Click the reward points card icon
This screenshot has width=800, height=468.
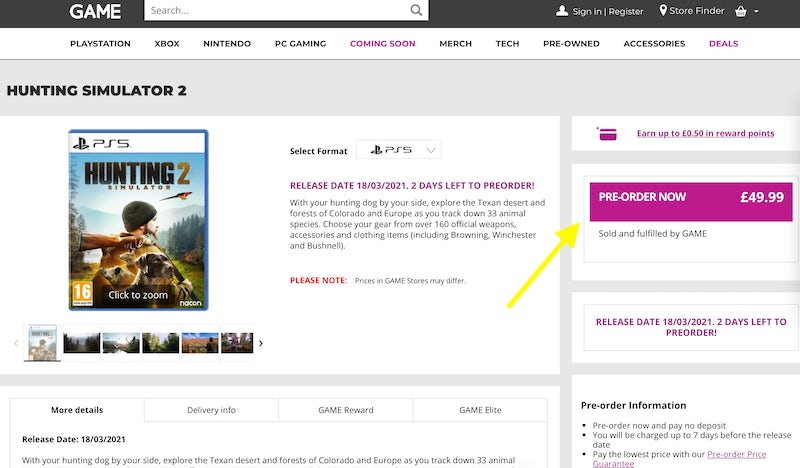(x=607, y=134)
